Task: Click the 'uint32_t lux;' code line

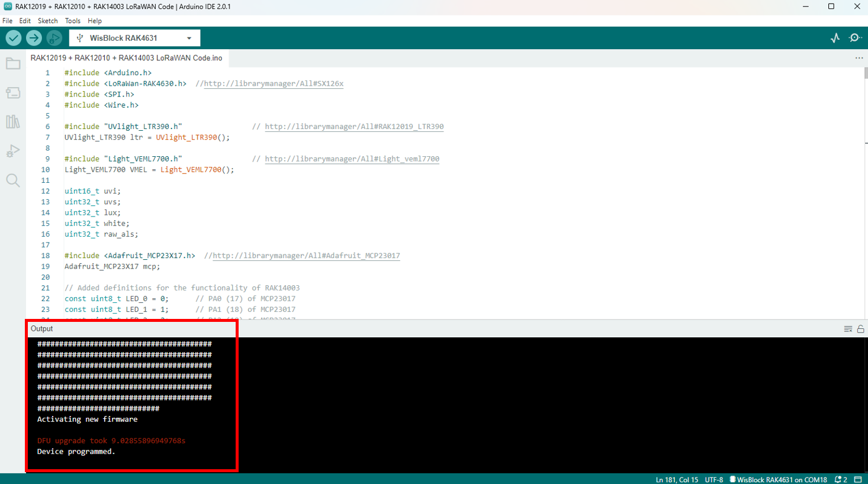Action: click(x=92, y=212)
